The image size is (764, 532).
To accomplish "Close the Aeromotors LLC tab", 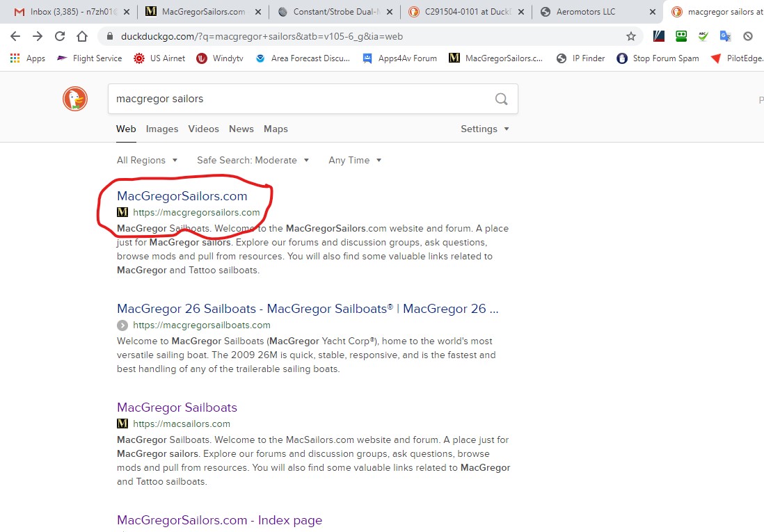I will tap(653, 12).
